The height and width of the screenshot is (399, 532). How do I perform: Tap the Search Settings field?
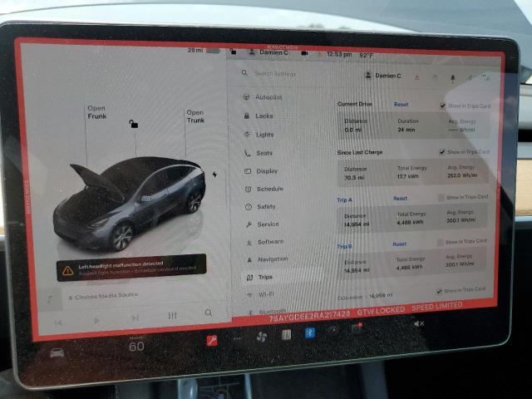(275, 74)
